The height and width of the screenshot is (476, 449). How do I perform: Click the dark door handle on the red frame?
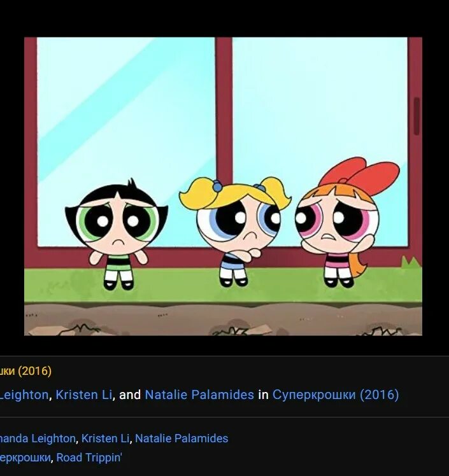click(x=417, y=116)
